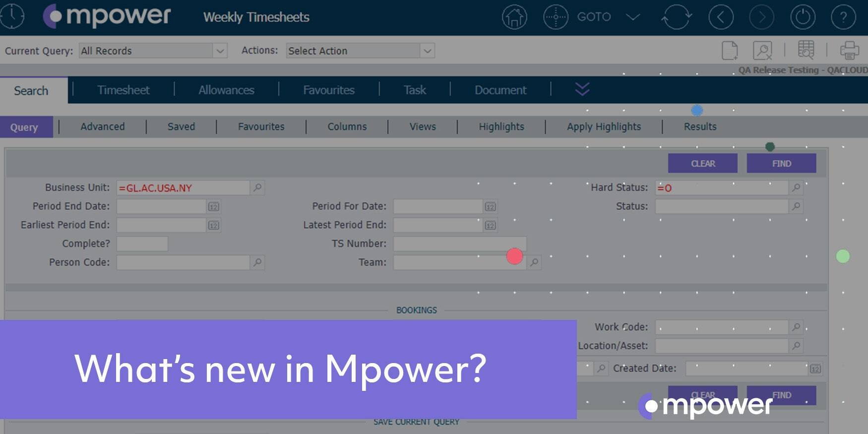
Task: Open Business Unit lookup magnifier
Action: 257,187
